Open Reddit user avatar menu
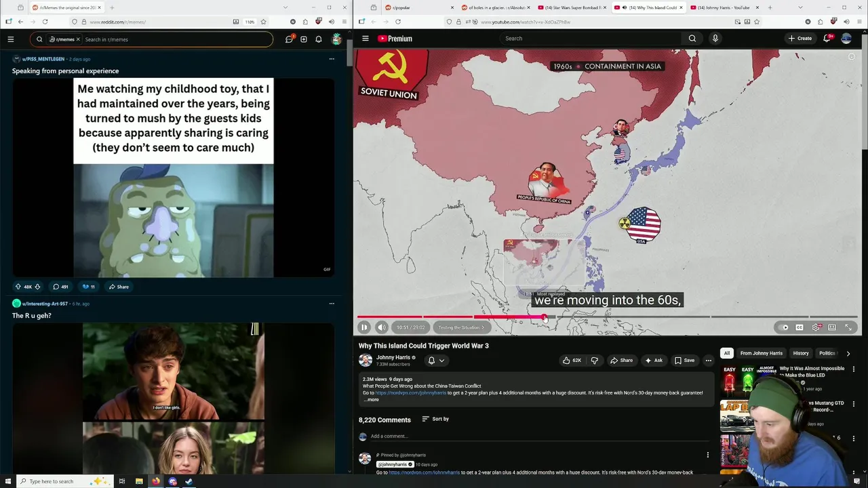 coord(336,39)
